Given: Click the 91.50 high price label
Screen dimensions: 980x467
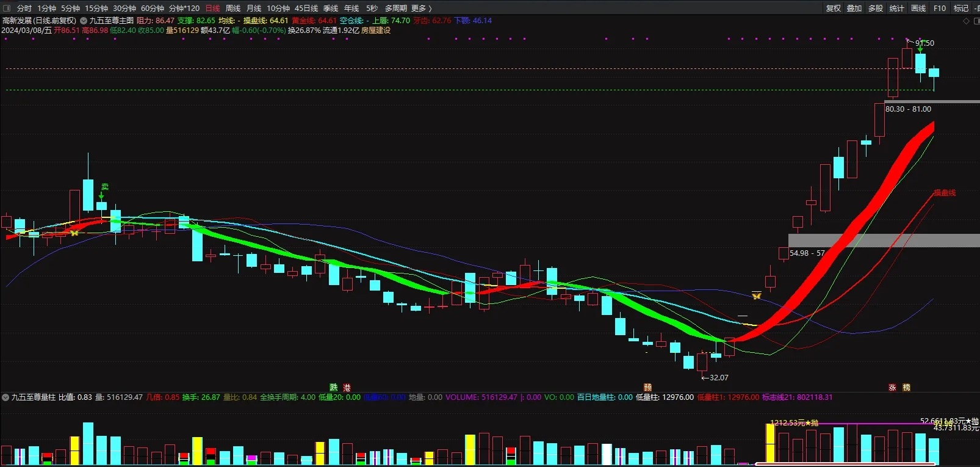Looking at the screenshot, I should pos(924,43).
